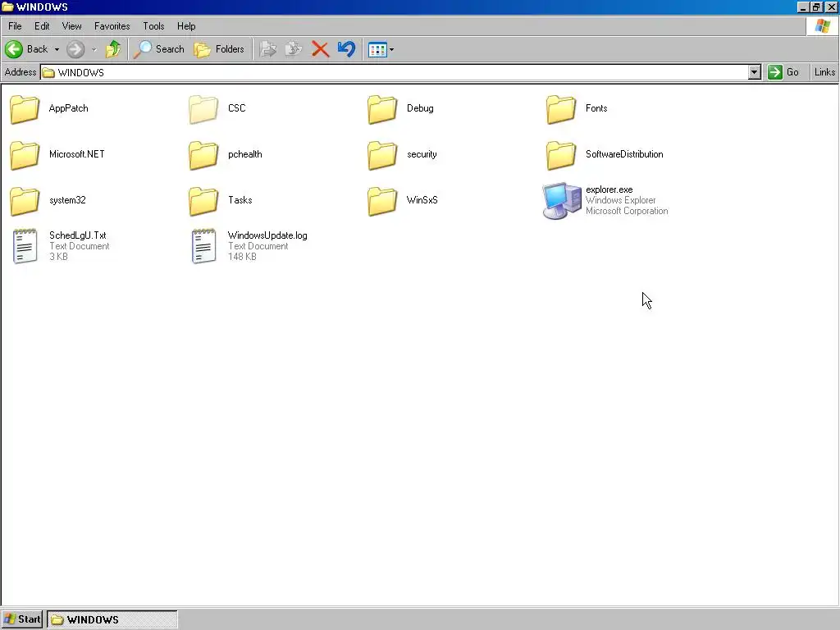The image size is (840, 630).
Task: Select the Debug folder icon
Action: (x=382, y=109)
